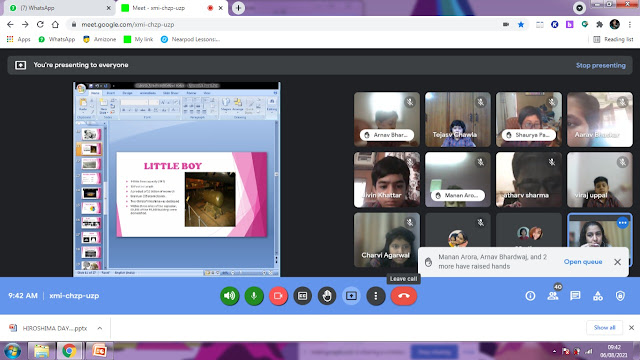The height and width of the screenshot is (360, 640).
Task: Toggle closed captions
Action: click(x=302, y=296)
